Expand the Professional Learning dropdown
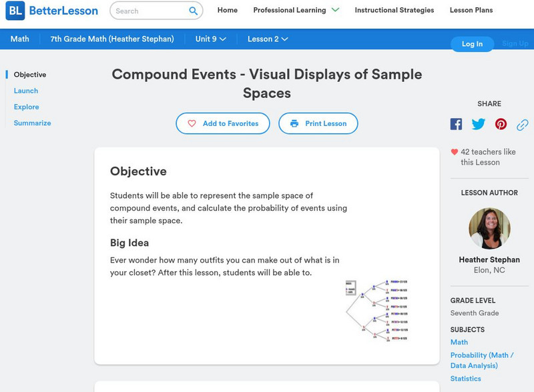This screenshot has height=392, width=534. 335,10
